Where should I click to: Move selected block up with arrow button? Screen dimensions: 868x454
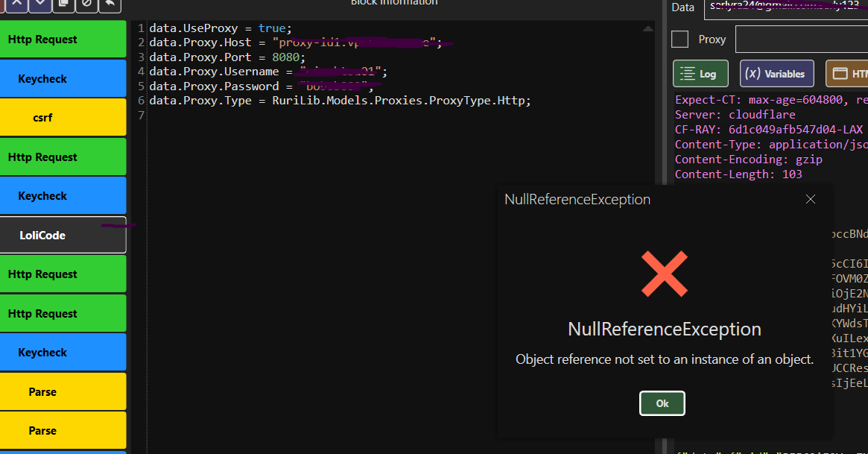pyautogui.click(x=17, y=4)
